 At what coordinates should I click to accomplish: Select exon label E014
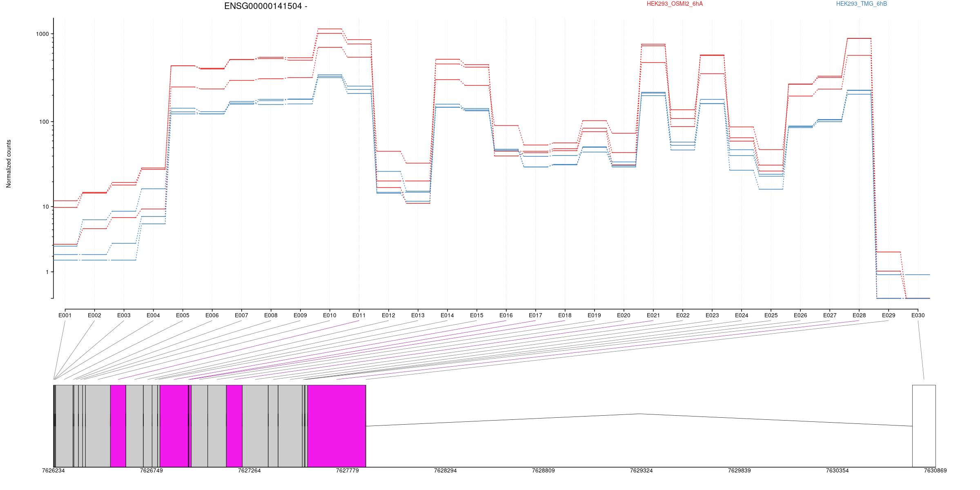[x=447, y=315]
